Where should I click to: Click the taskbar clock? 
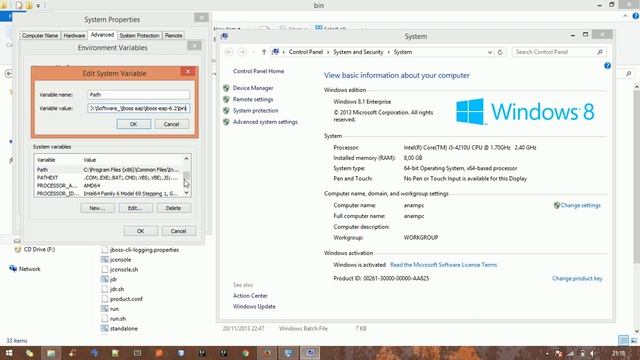[619, 353]
